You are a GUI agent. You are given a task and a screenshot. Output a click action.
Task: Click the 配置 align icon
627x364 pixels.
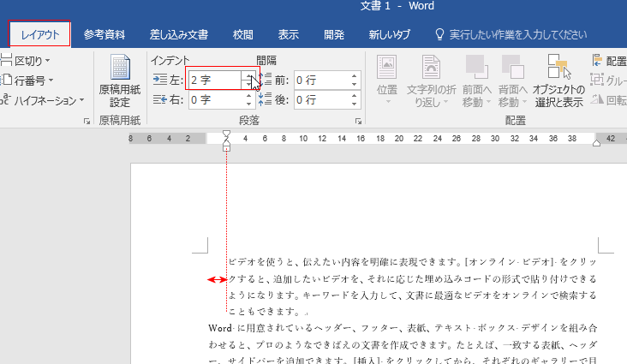(x=597, y=61)
